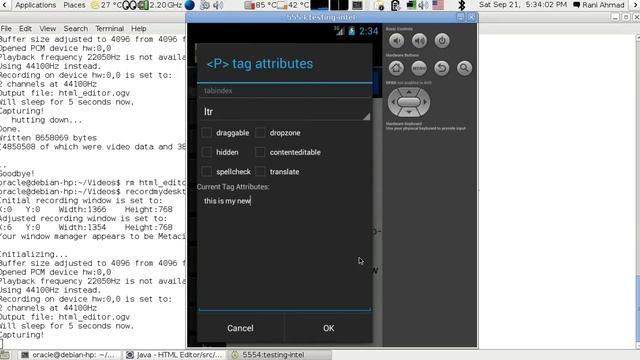Click the Bluetooth icon in top panel
The height and width of the screenshot is (360, 640).
coord(462,5)
